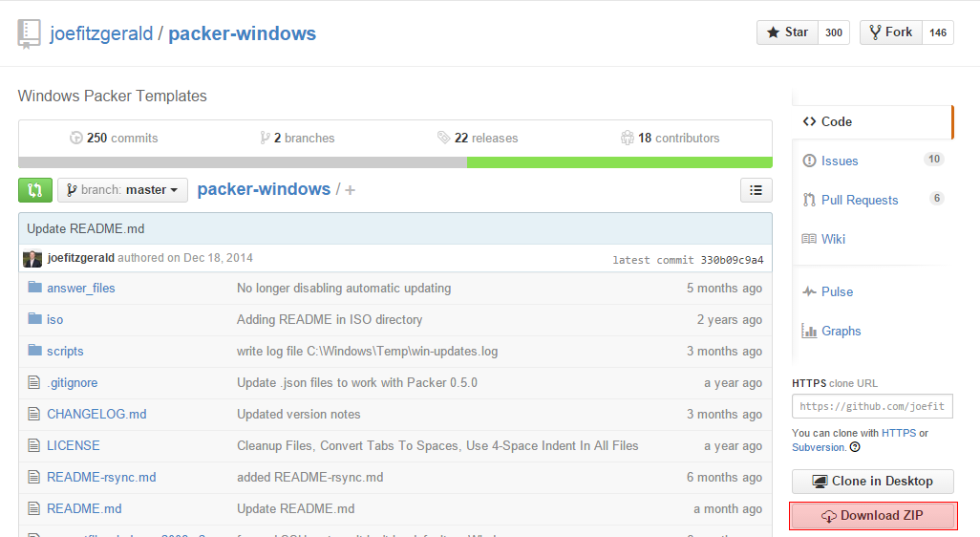This screenshot has width=980, height=537.
Task: Click the folder icon beside scripts
Action: coord(35,350)
